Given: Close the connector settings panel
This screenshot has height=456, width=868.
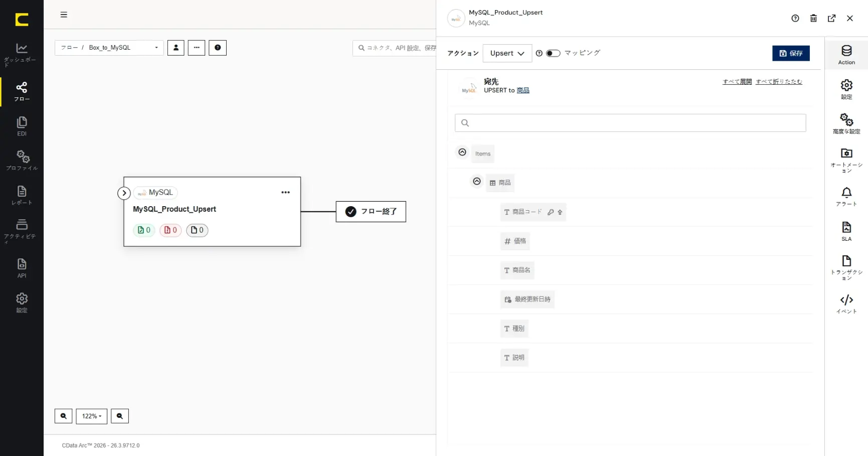Looking at the screenshot, I should [x=850, y=19].
